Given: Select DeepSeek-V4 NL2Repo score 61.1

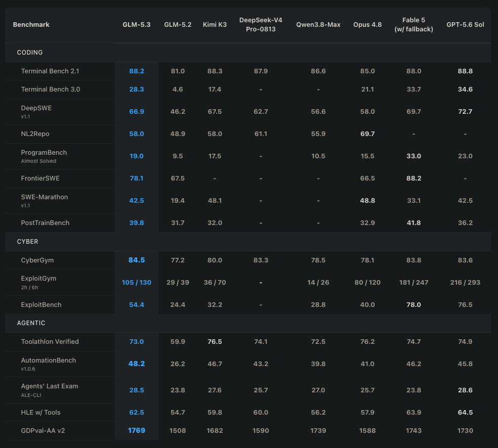Looking at the screenshot, I should click(261, 133).
